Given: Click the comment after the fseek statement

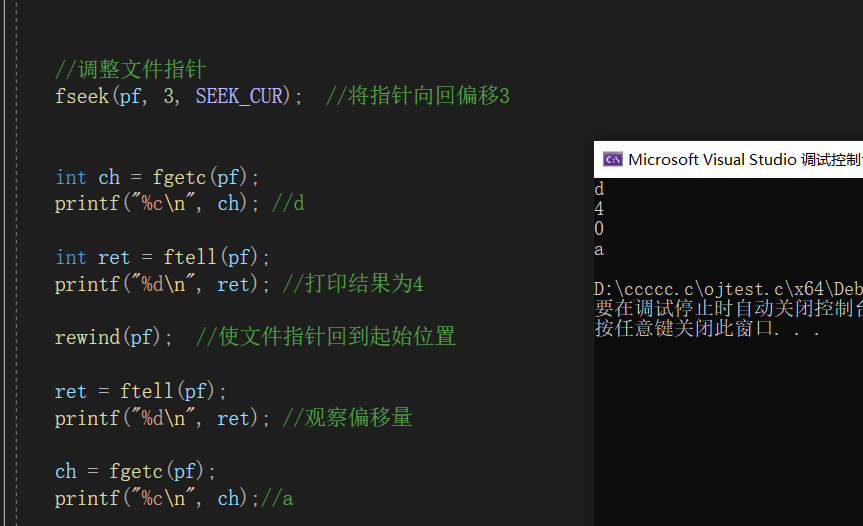Looking at the screenshot, I should tap(418, 96).
